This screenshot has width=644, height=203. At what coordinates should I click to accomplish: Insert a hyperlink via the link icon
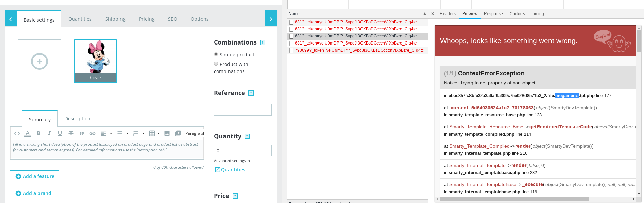pyautogui.click(x=92, y=133)
